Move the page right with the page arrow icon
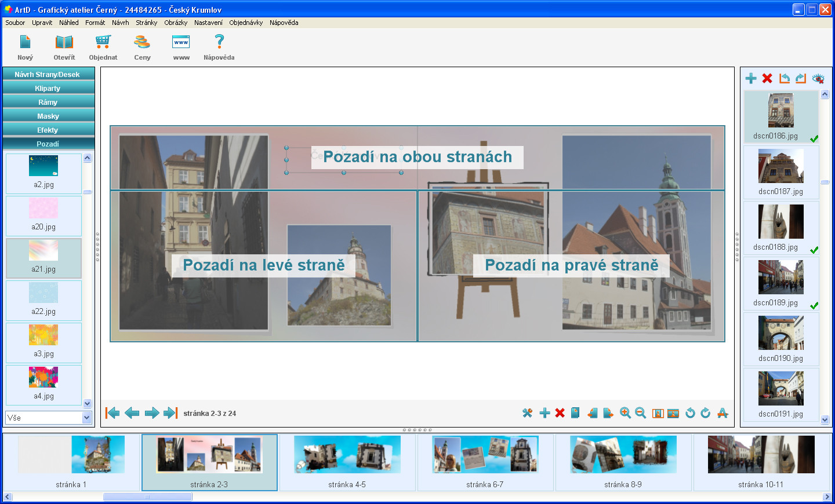 click(x=608, y=413)
